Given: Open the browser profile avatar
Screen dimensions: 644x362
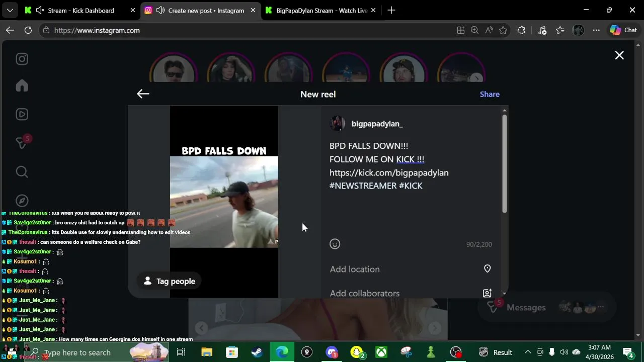Looking at the screenshot, I should pyautogui.click(x=578, y=30).
